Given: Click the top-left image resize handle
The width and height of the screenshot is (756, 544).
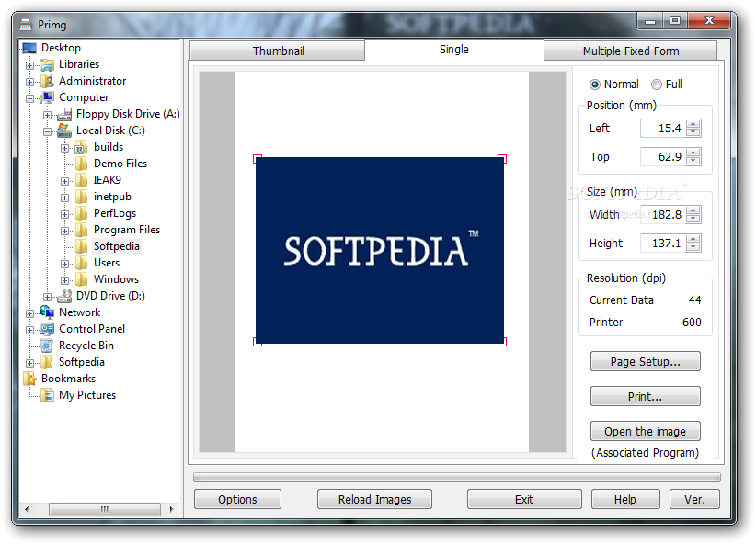Looking at the screenshot, I should 258,159.
